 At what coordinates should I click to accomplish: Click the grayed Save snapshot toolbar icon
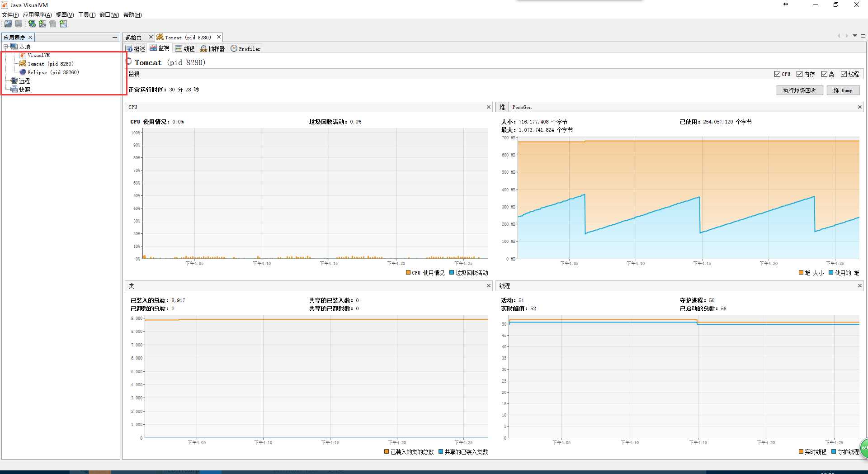pos(19,24)
